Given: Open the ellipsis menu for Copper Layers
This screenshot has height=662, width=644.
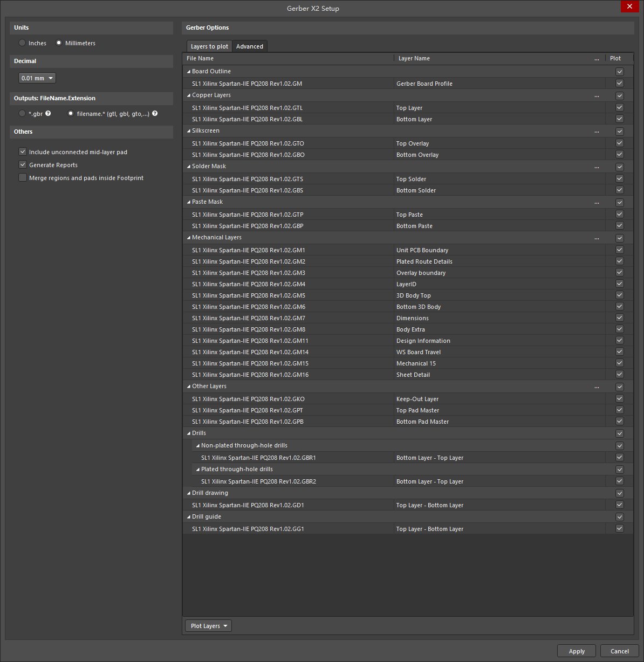Looking at the screenshot, I should pos(597,95).
